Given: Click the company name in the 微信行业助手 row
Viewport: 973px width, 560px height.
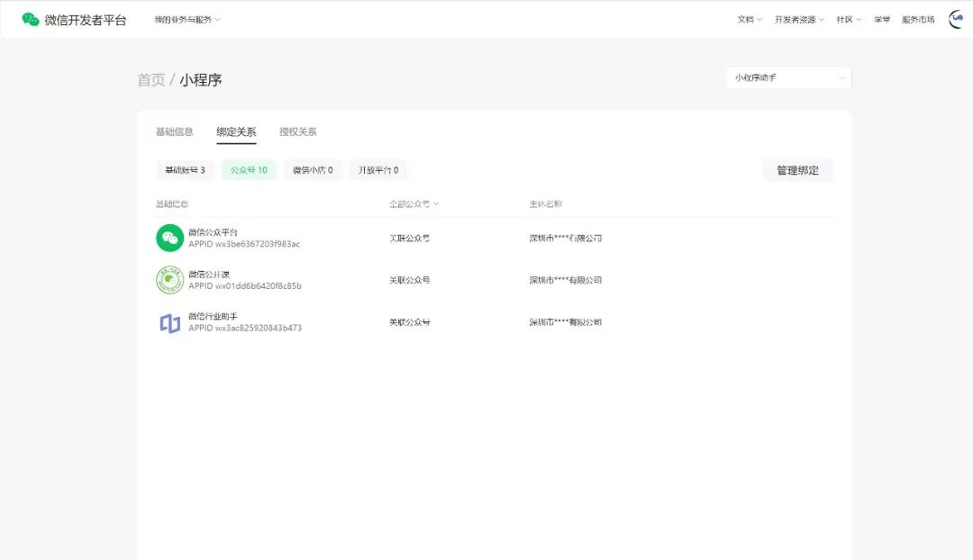Looking at the screenshot, I should coord(565,322).
